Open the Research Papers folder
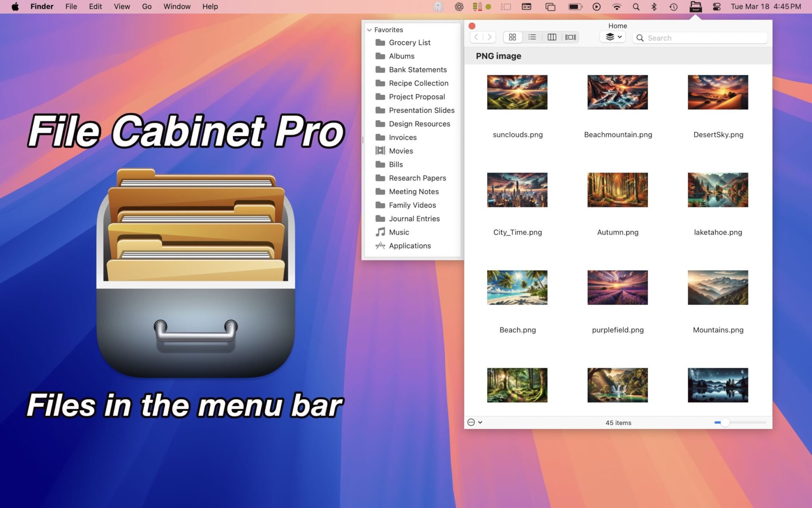This screenshot has height=508, width=812. pos(417,178)
